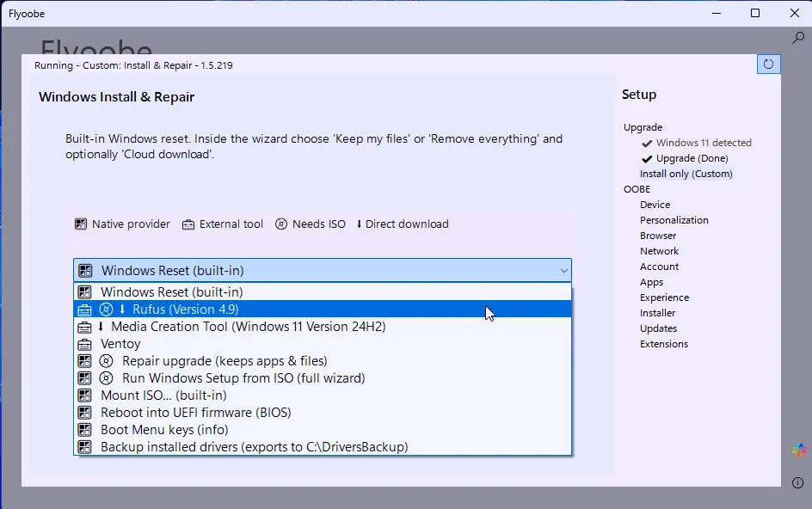
Task: Open the Browser sidebar entry
Action: [x=658, y=236]
